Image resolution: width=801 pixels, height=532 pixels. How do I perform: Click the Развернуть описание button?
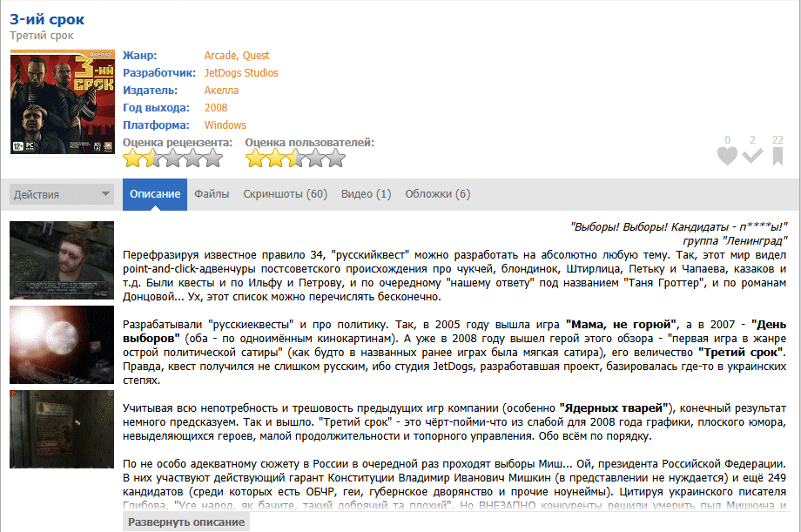point(186,522)
